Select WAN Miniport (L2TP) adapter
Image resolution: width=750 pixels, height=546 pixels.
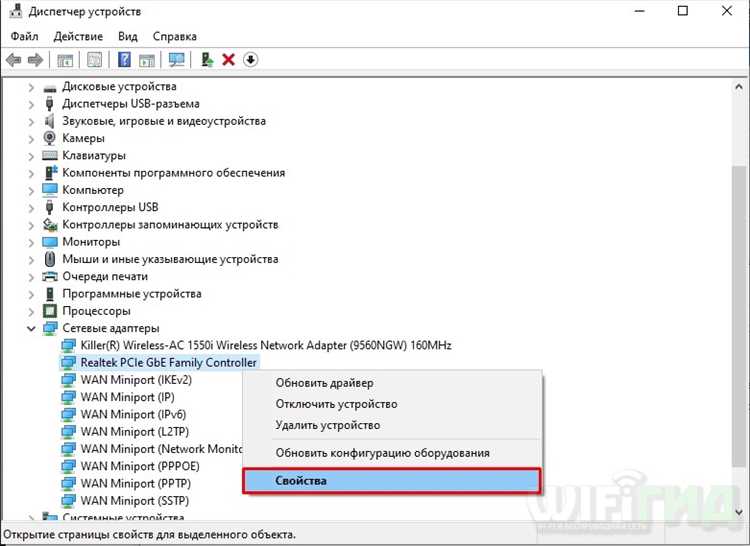[135, 431]
